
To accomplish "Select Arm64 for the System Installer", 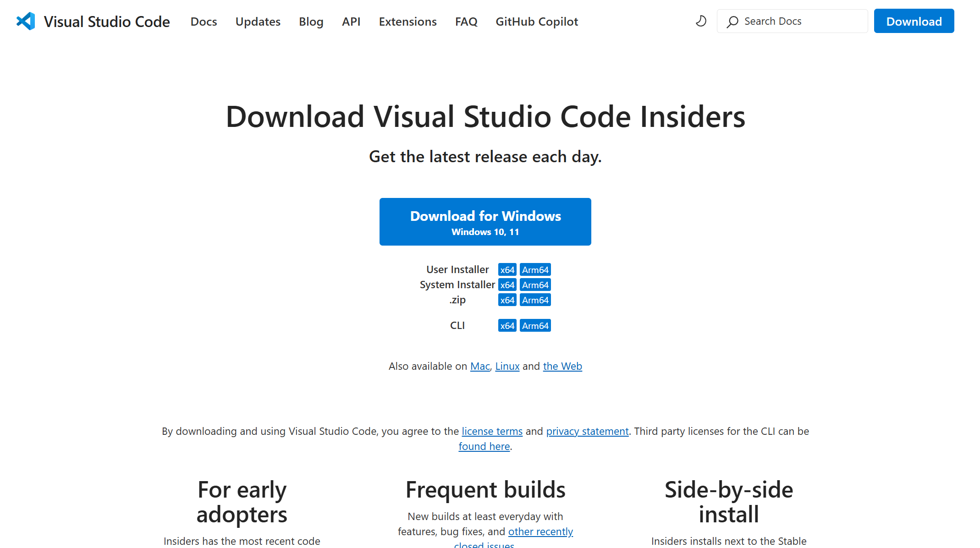I will pyautogui.click(x=535, y=285).
